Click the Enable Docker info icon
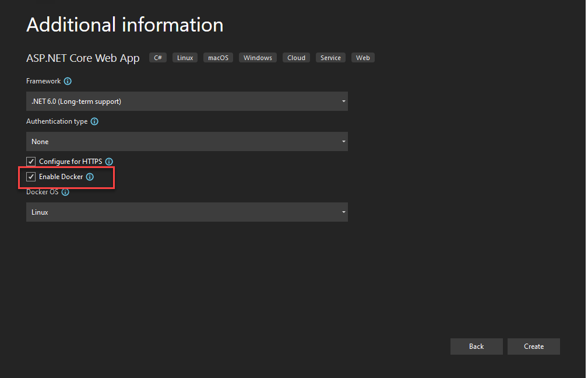The width and height of the screenshot is (588, 378). point(90,176)
